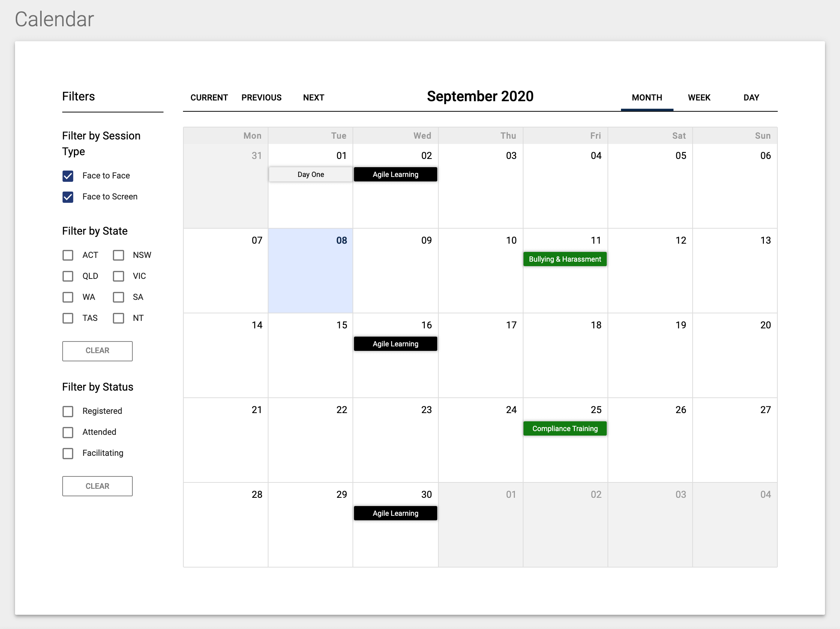This screenshot has width=840, height=629.
Task: Click the Mon column header
Action: coord(252,136)
